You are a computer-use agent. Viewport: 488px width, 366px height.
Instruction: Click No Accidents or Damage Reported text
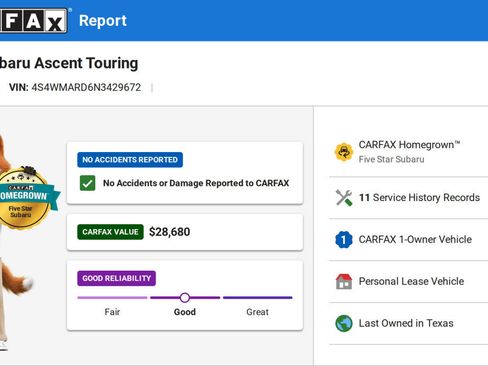pyautogui.click(x=196, y=183)
